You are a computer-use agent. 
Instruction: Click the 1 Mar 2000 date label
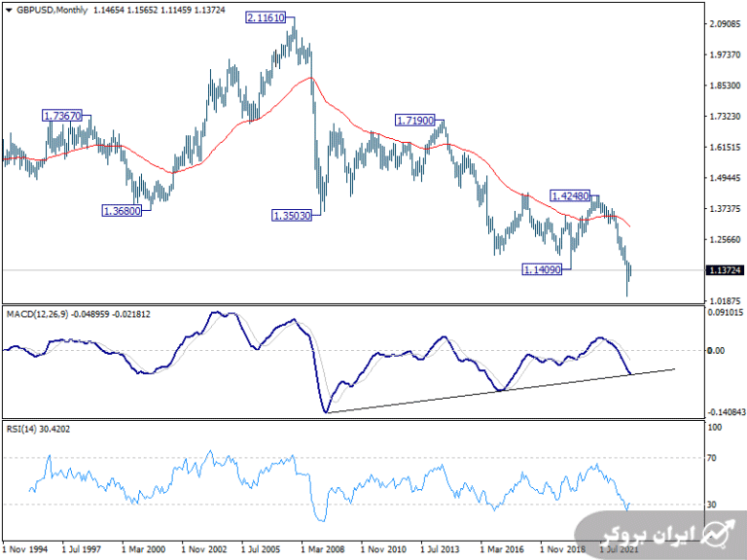coord(143,549)
